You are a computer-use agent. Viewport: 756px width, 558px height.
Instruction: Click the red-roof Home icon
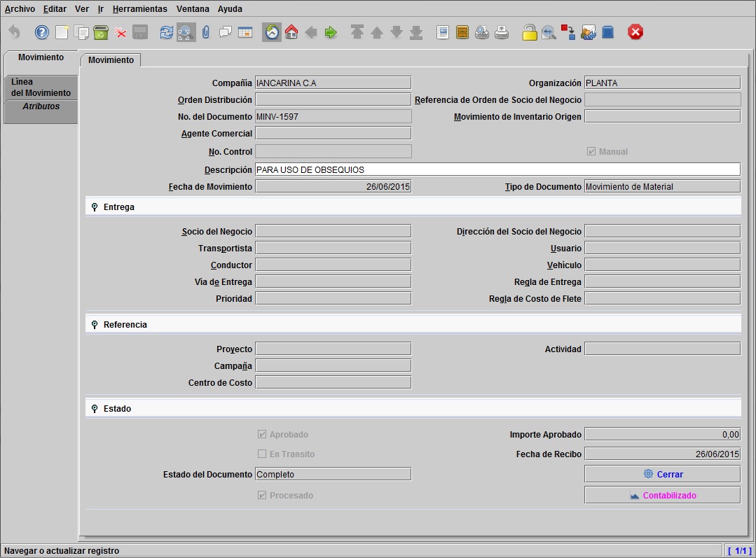tap(291, 32)
